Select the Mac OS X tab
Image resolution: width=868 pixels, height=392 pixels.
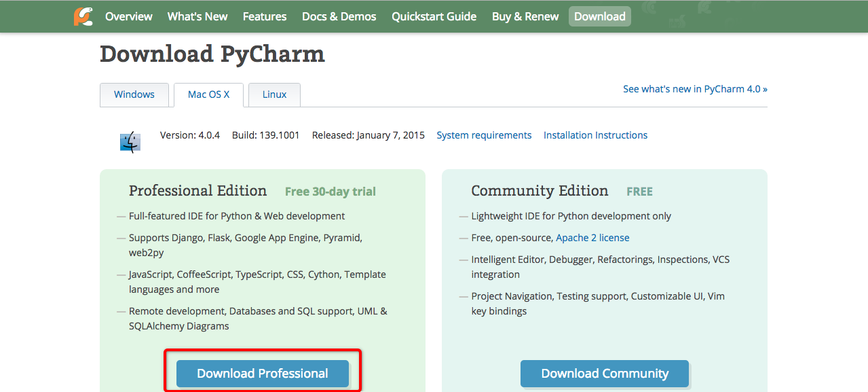(209, 94)
